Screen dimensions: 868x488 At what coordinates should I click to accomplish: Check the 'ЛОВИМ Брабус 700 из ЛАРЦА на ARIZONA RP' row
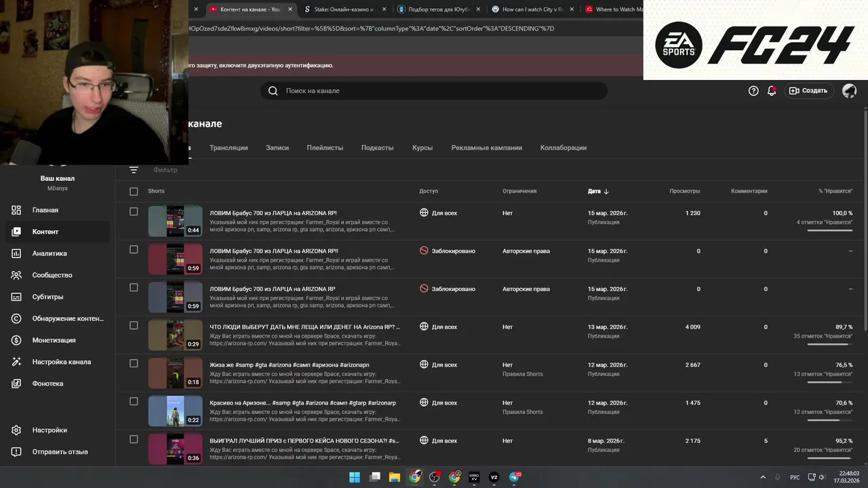[134, 287]
